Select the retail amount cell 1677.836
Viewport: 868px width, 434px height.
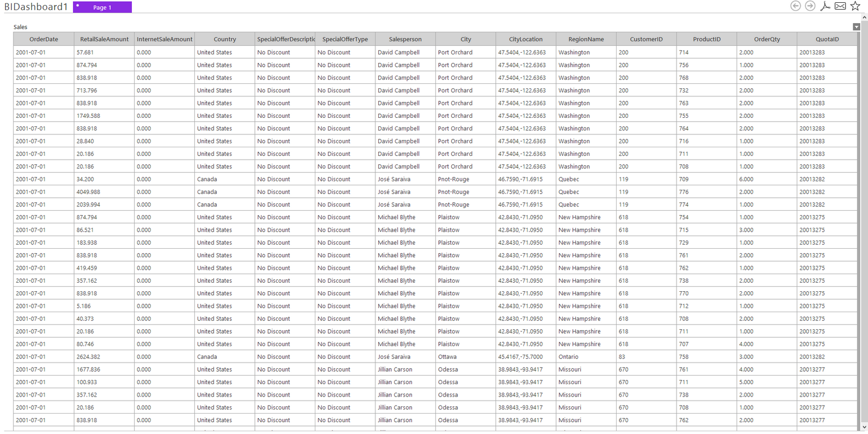coord(104,369)
